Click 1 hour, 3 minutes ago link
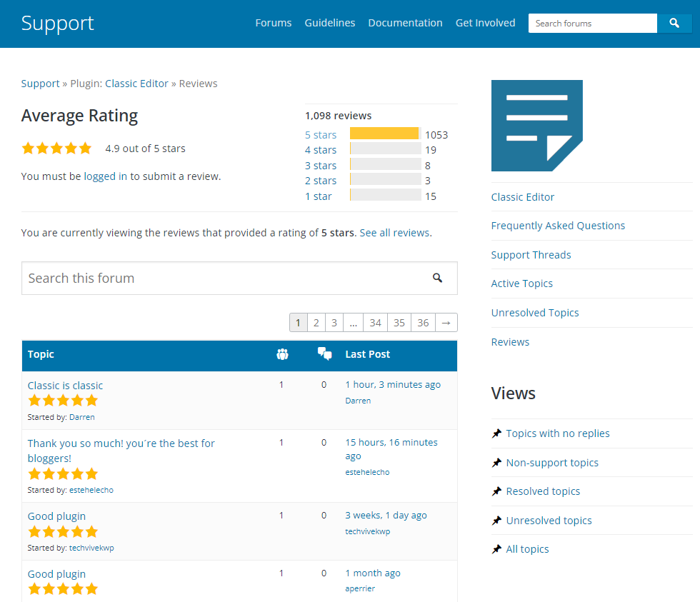This screenshot has width=700, height=602. [x=393, y=385]
